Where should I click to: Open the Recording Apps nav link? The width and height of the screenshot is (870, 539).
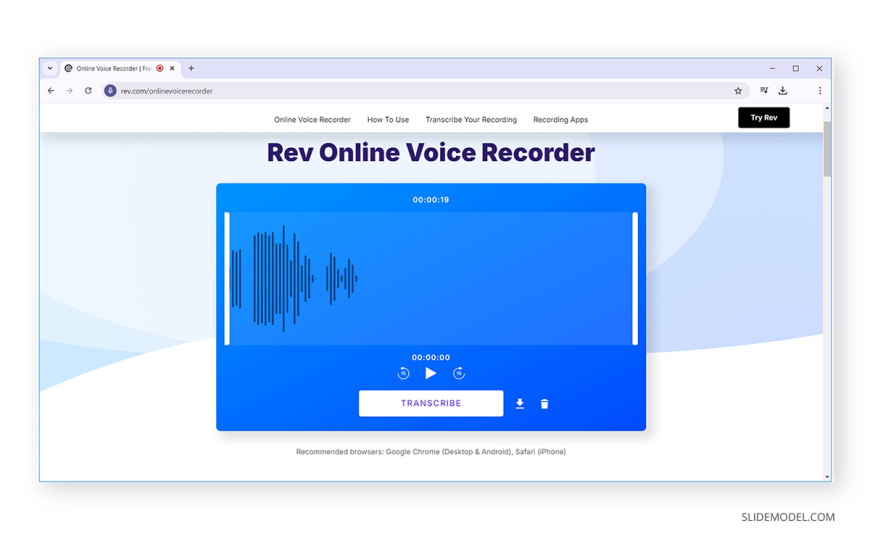(560, 120)
